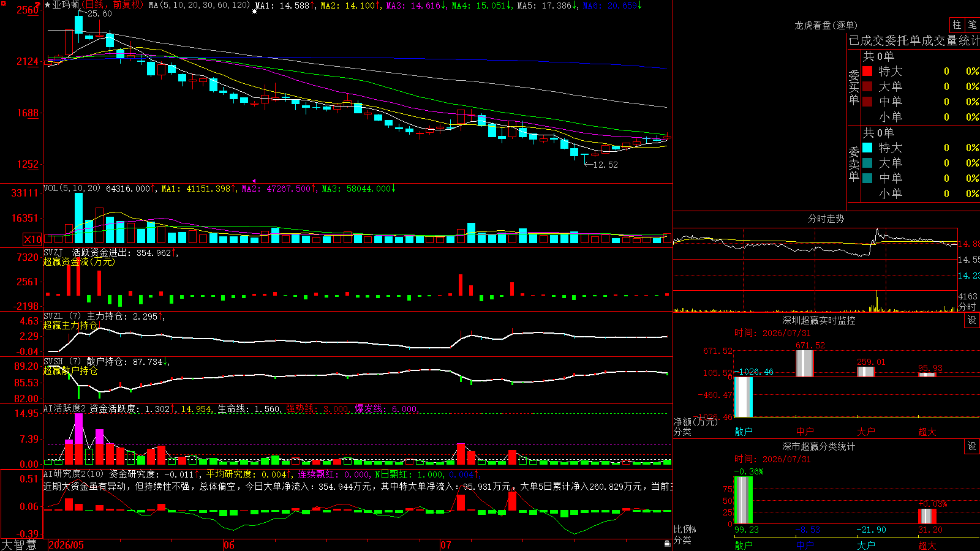
Task: Click the dark red 中单 buy-order swatch
Action: tap(867, 102)
